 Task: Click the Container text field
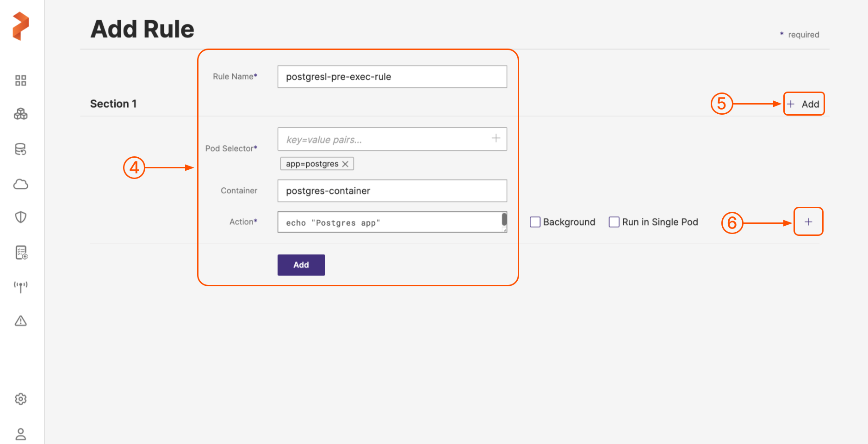pos(392,191)
